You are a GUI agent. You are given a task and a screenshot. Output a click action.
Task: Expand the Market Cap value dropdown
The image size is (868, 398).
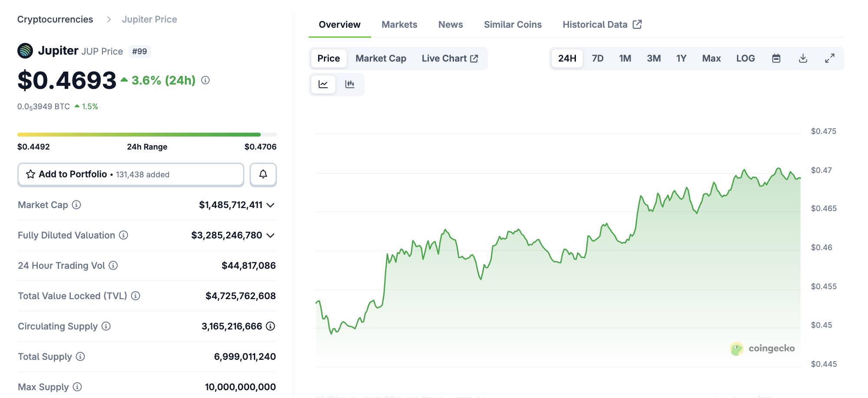point(270,205)
